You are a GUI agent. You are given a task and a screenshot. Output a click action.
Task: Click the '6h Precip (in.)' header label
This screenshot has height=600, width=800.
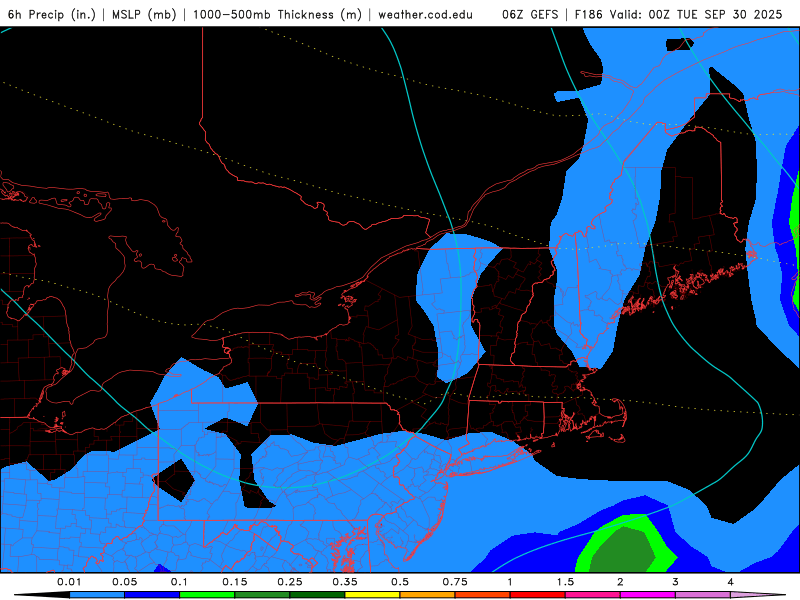(x=52, y=14)
